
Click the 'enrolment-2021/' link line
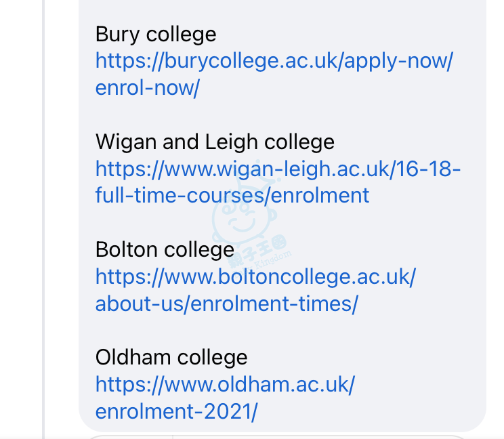[x=176, y=412]
